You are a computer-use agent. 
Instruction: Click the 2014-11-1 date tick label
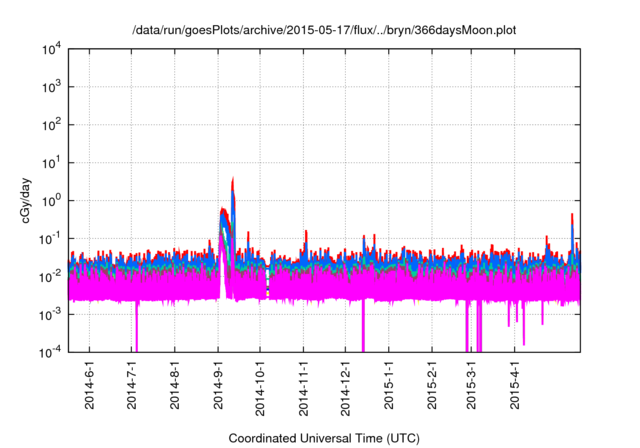coord(304,391)
